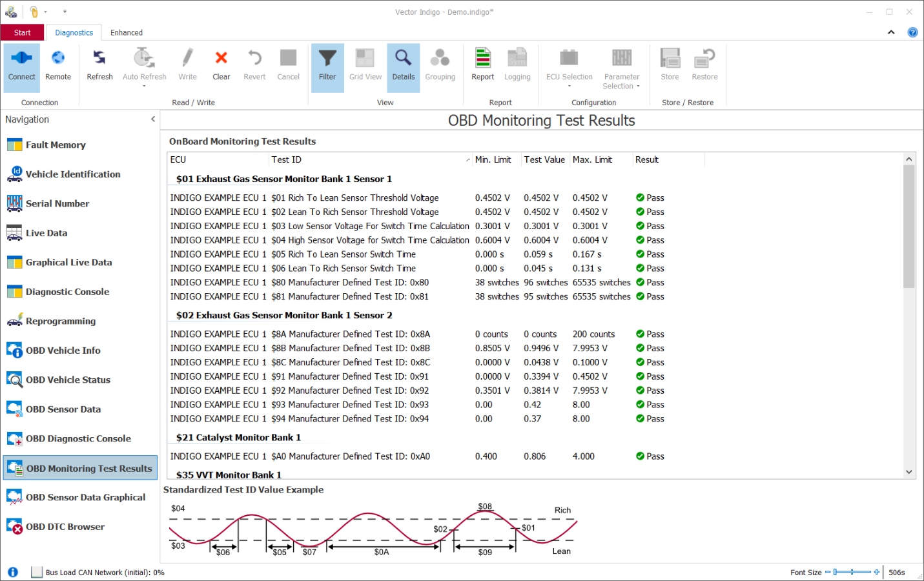Viewport: 924px width, 581px height.
Task: Open OBD Vehicle Info page
Action: coord(80,351)
